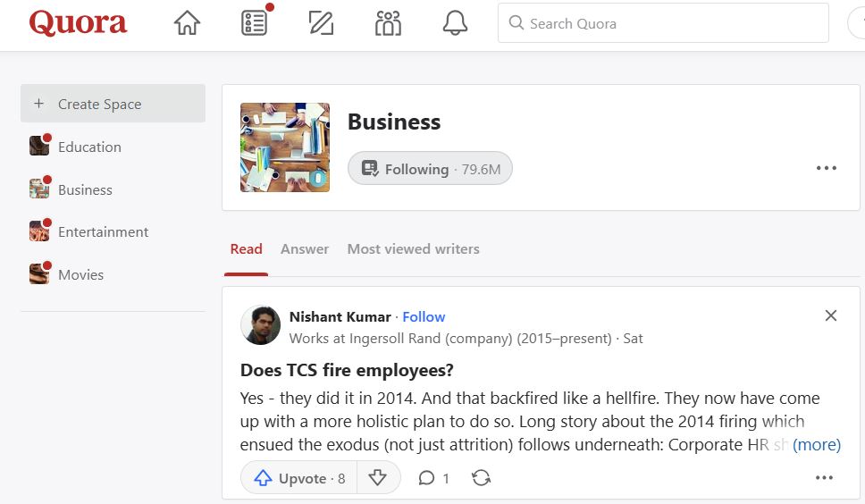
Task: Open the Notifications bell
Action: click(455, 23)
